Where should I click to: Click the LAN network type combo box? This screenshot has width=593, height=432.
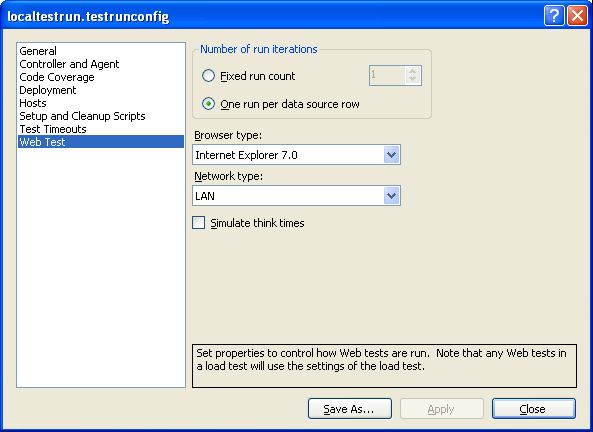(296, 196)
